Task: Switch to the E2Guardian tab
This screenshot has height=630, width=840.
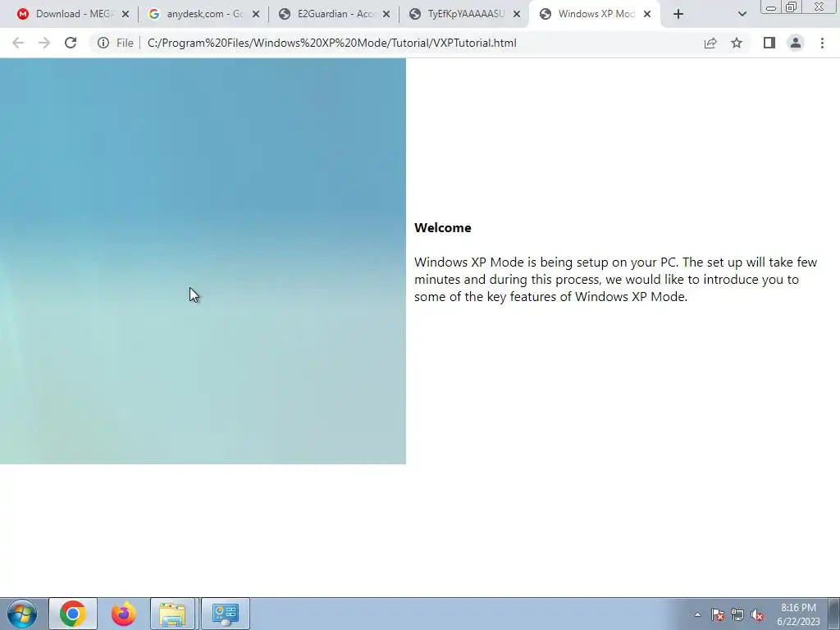Action: (335, 15)
